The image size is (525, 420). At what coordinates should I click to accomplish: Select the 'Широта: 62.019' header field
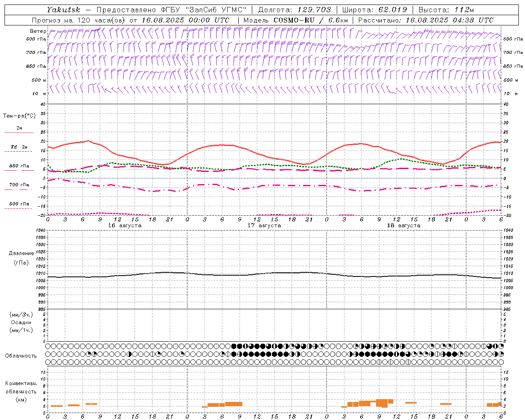(x=374, y=10)
